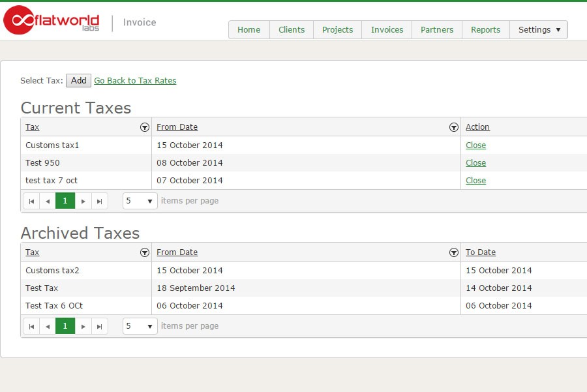Image resolution: width=587 pixels, height=392 pixels.
Task: Switch to the Reports tab
Action: click(485, 29)
